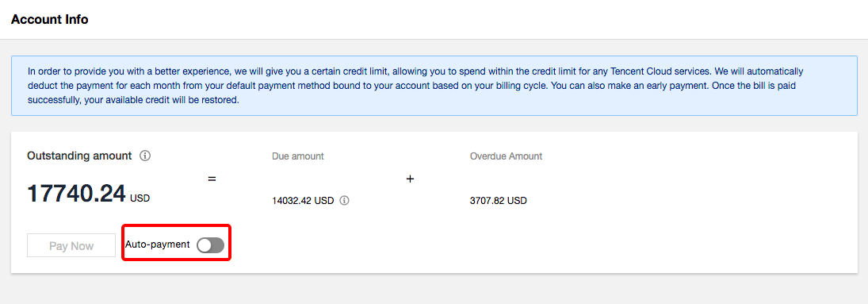Viewport: 868px width, 304px height.
Task: Click the info icon beside Outstanding amount
Action: pyautogui.click(x=145, y=156)
